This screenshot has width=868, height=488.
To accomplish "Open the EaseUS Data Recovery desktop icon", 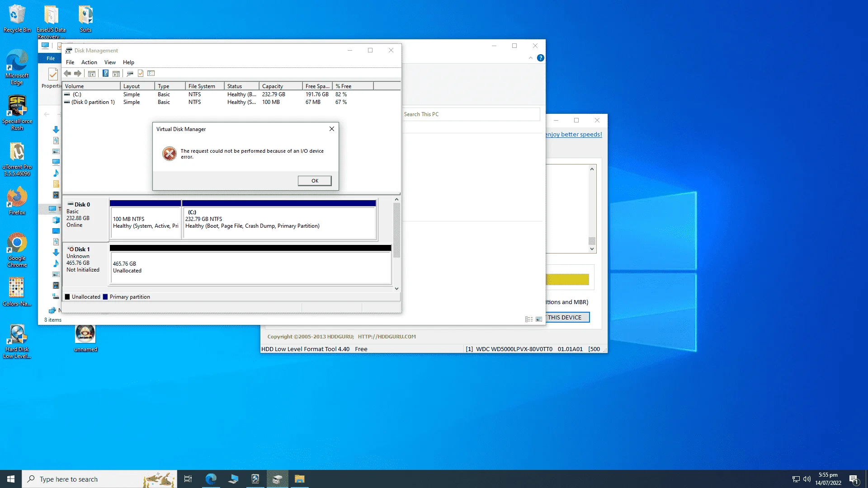I will [x=51, y=22].
